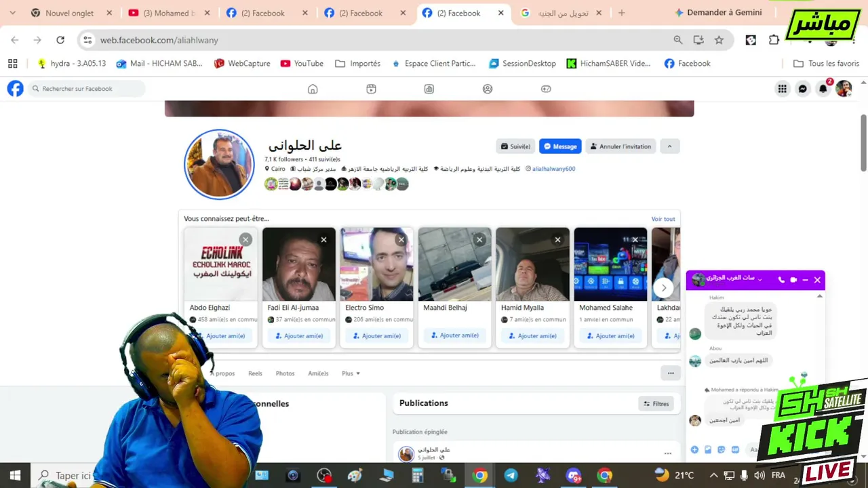Click the zoom magnifier icon in address bar
The image size is (868, 488).
[678, 40]
